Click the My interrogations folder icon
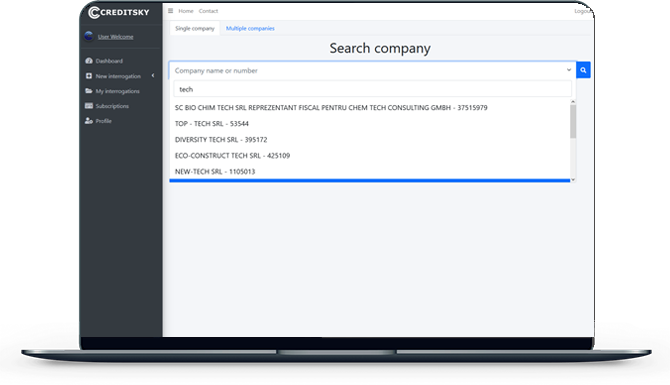Viewport: 670px width, 385px height. pos(89,91)
